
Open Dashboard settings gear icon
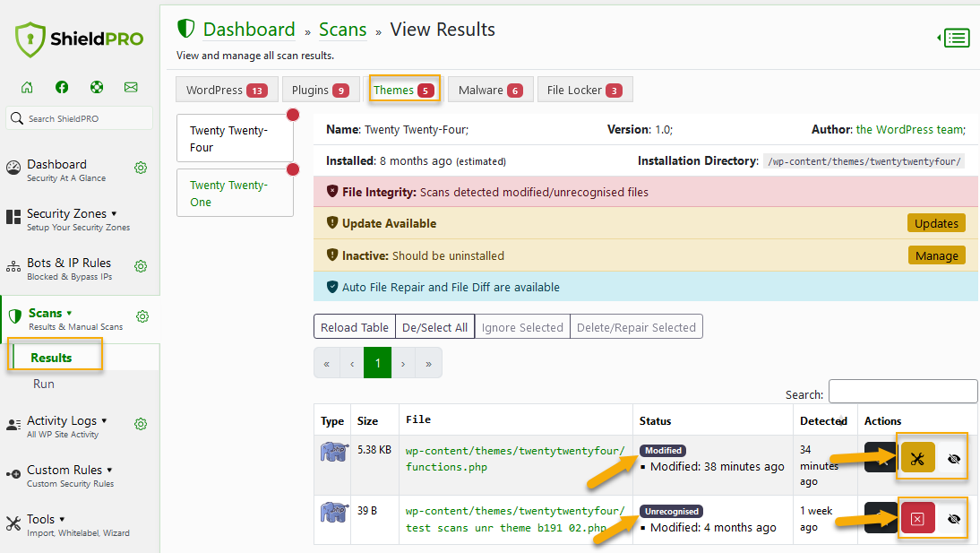(141, 168)
